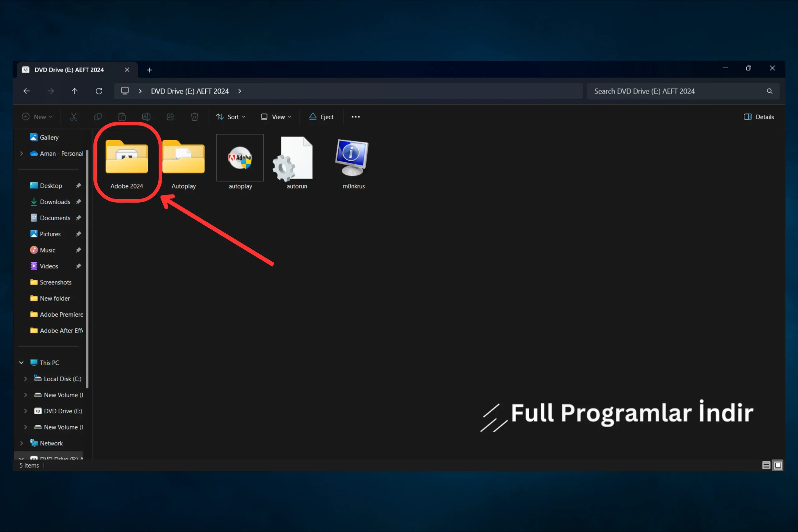798x532 pixels.
Task: Click the Cut scissors icon
Action: 74,117
